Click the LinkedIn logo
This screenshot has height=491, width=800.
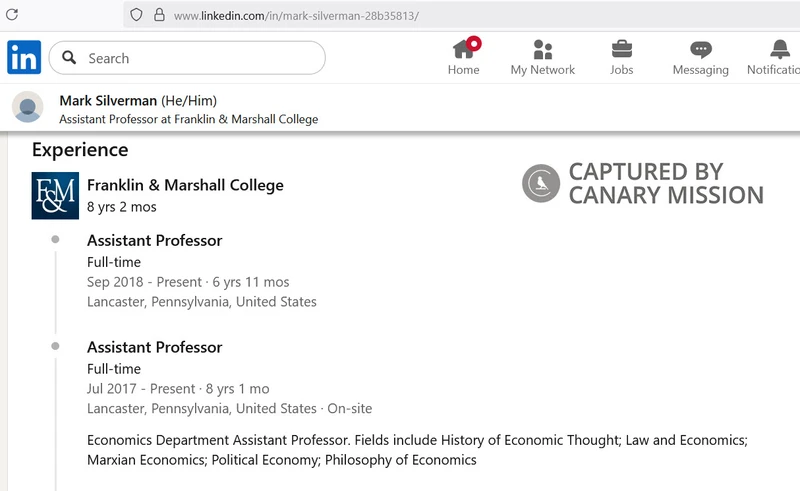24,58
